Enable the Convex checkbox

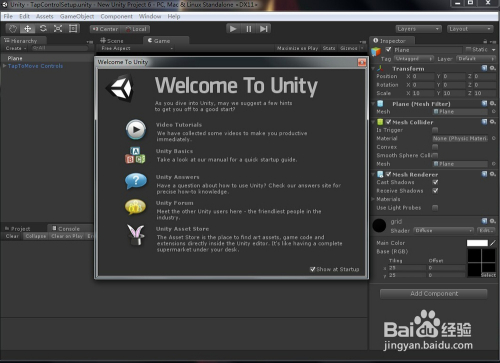435,147
